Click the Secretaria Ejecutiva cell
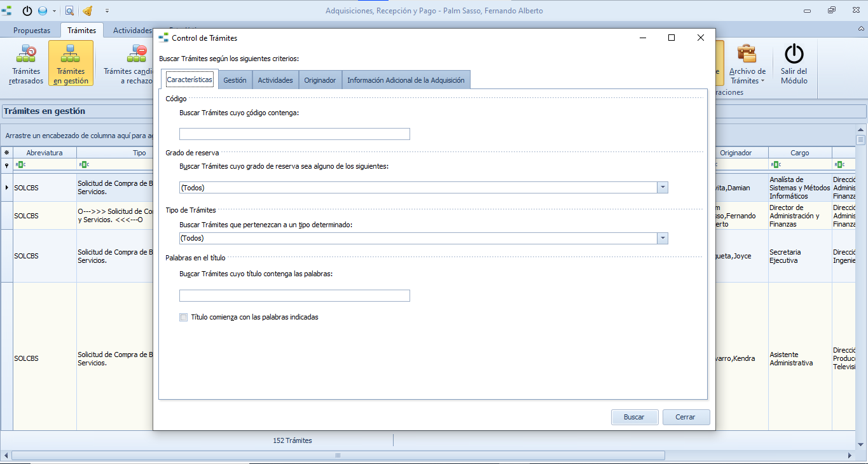The width and height of the screenshot is (868, 464). pyautogui.click(x=800, y=256)
